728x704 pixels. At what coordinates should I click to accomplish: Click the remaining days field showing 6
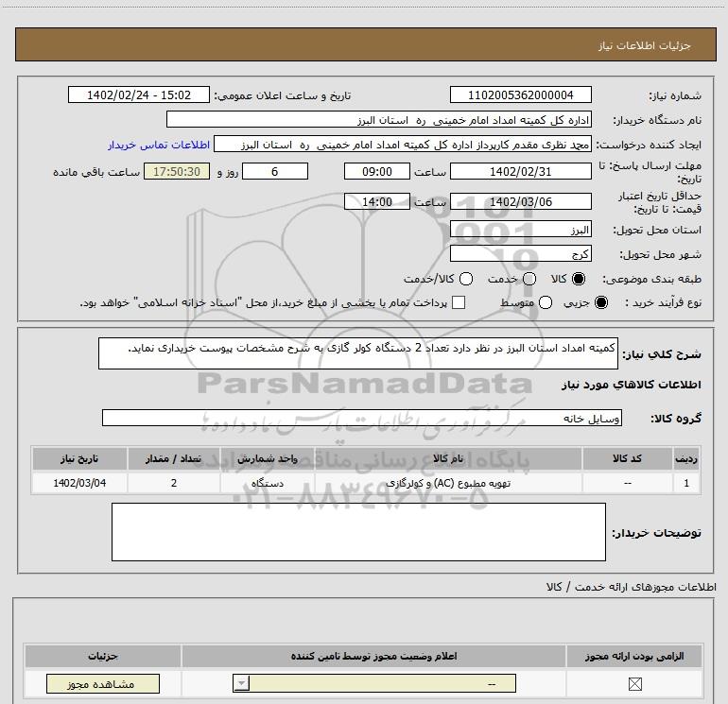pos(275,171)
